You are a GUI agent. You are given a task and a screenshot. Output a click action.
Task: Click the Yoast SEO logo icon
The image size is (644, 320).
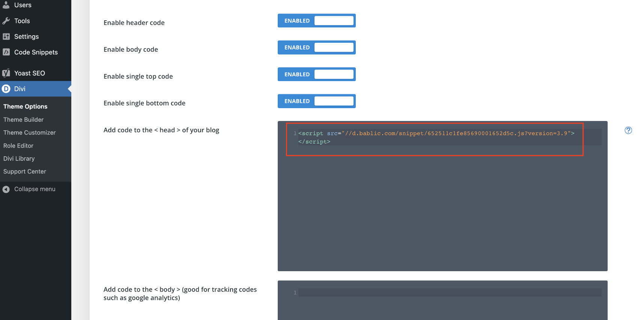[x=6, y=73]
